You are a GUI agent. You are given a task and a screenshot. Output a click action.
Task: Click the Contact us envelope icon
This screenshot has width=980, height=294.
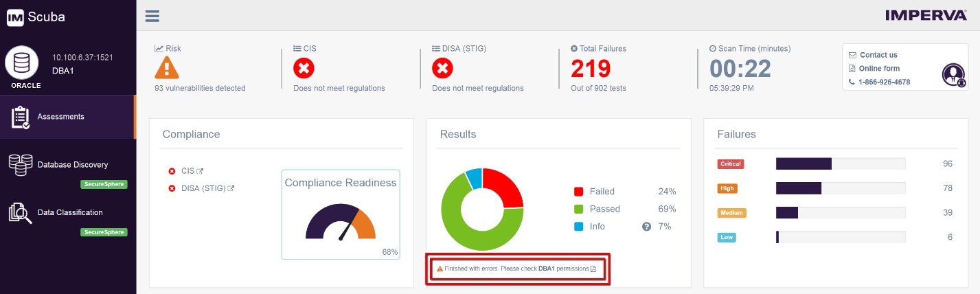pyautogui.click(x=852, y=55)
